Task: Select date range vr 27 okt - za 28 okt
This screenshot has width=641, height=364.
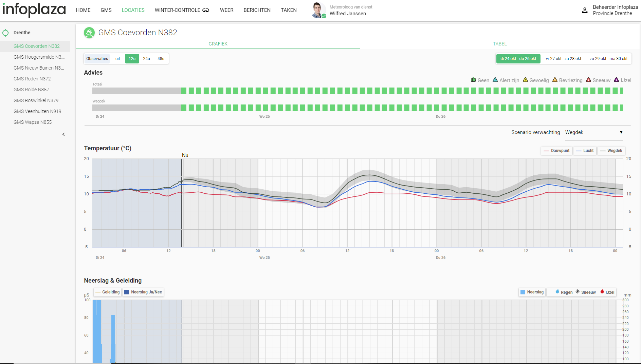Action: [563, 59]
